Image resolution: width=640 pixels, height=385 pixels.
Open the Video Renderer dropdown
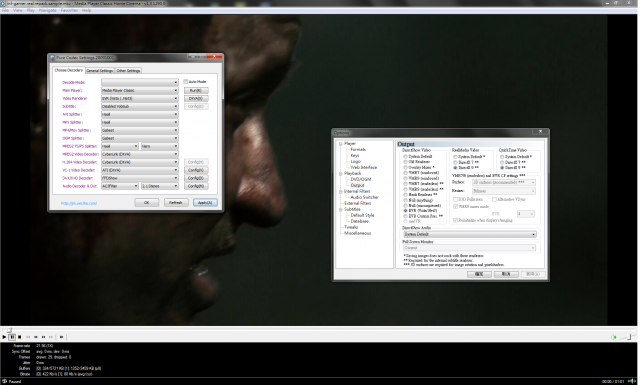tap(140, 98)
